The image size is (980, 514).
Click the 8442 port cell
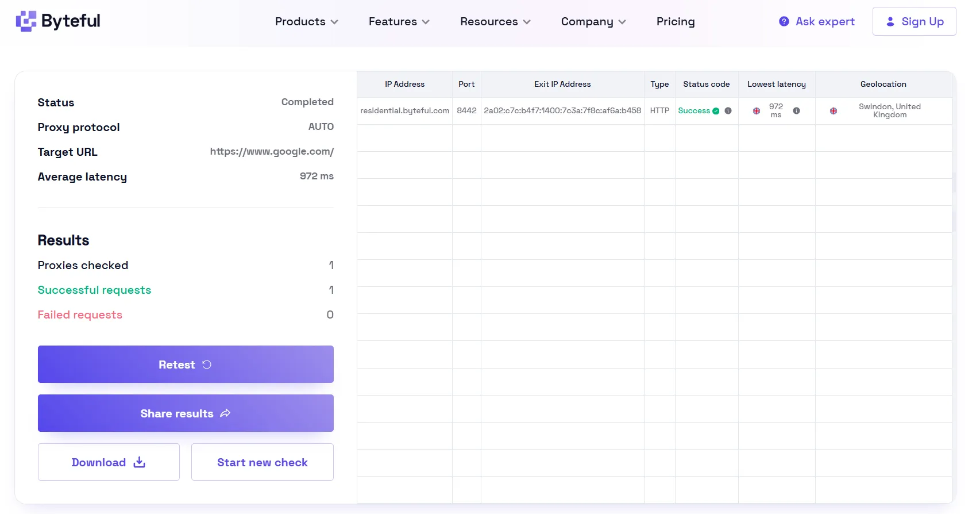click(x=466, y=110)
